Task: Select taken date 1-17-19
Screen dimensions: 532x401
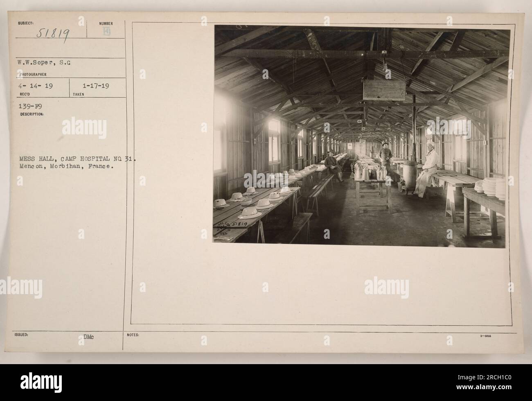Action: point(100,86)
